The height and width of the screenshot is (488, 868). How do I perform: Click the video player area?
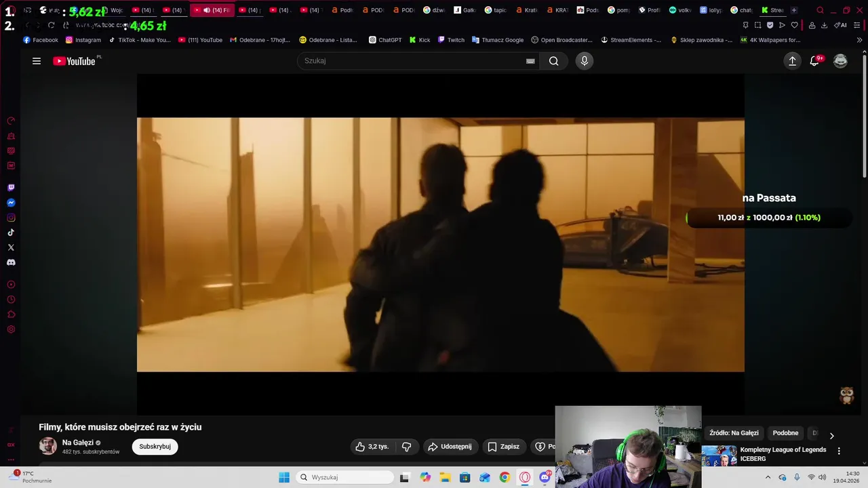(441, 245)
